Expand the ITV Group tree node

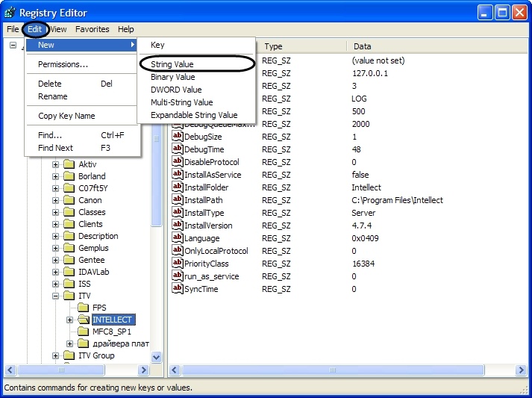tap(56, 355)
